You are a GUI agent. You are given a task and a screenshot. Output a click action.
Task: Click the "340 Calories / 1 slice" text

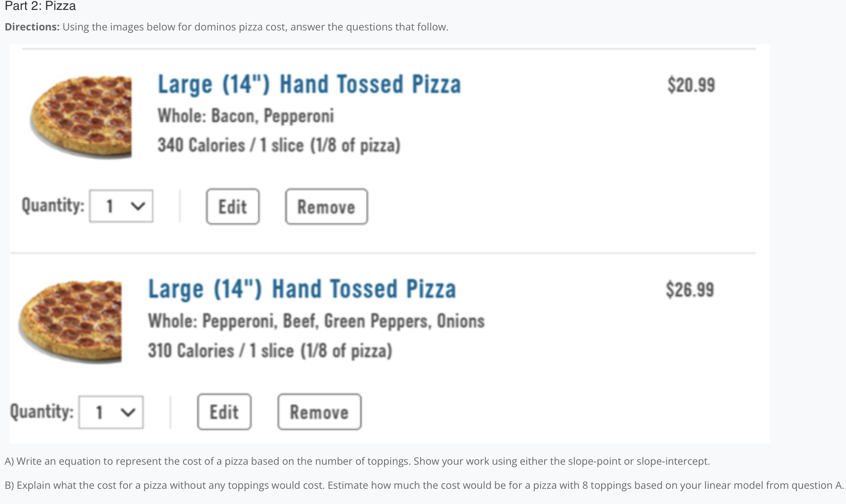pyautogui.click(x=279, y=145)
